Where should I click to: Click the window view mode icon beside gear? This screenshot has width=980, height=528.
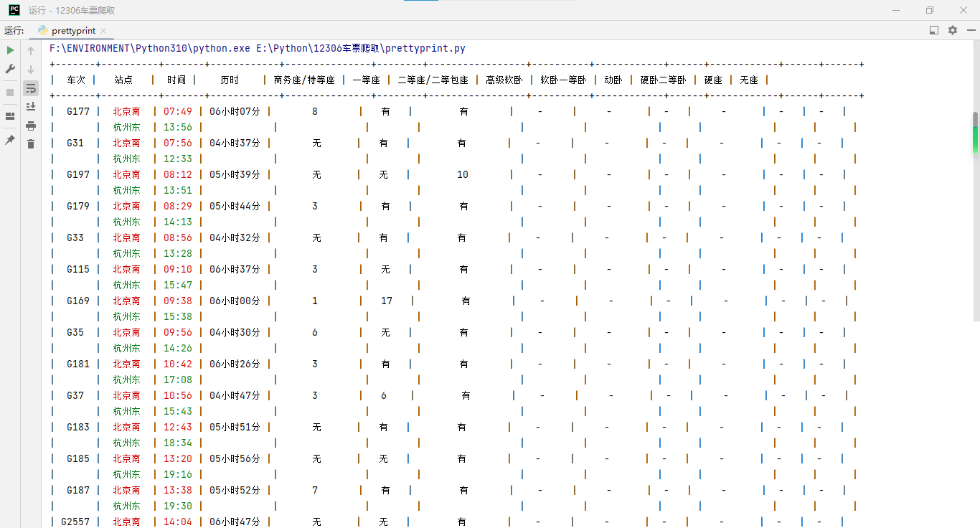pyautogui.click(x=934, y=30)
